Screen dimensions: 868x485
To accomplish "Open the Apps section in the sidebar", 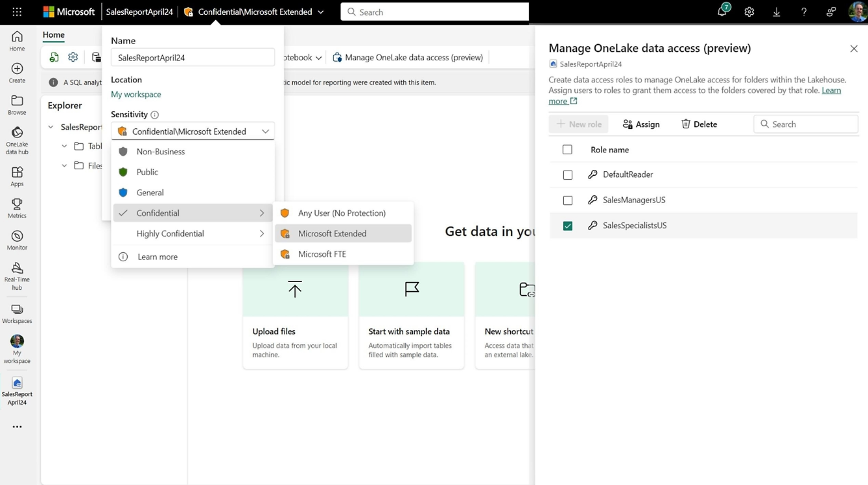I will pos(16,174).
